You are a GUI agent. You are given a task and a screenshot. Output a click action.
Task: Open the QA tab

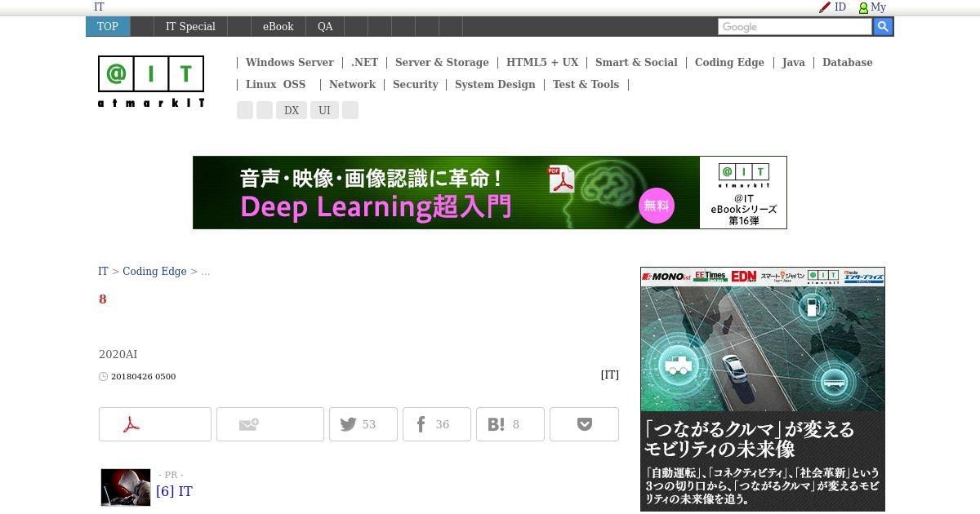325,26
